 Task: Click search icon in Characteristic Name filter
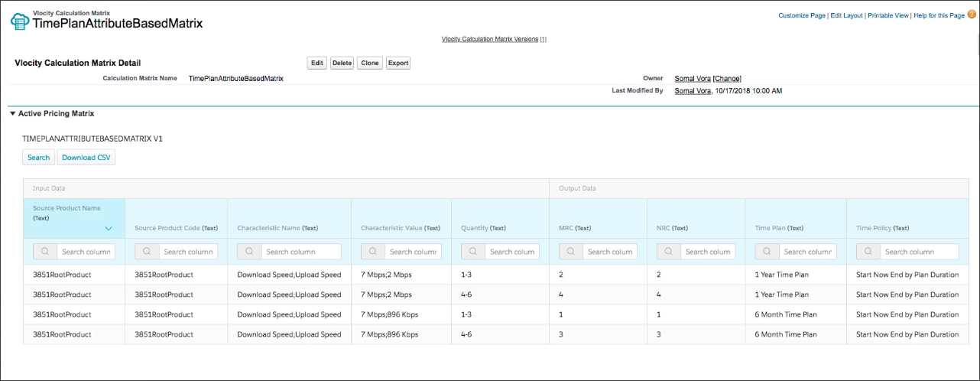(250, 252)
